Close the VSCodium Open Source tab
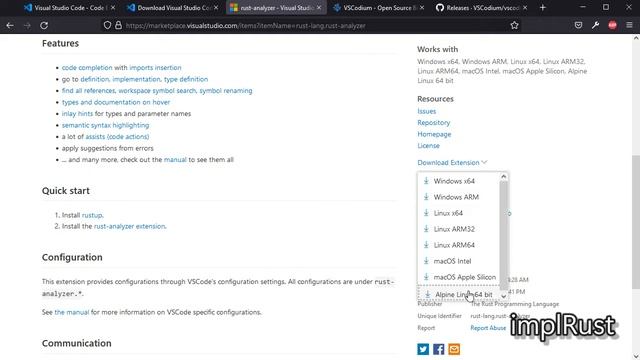The height and width of the screenshot is (360, 640). [422, 7]
